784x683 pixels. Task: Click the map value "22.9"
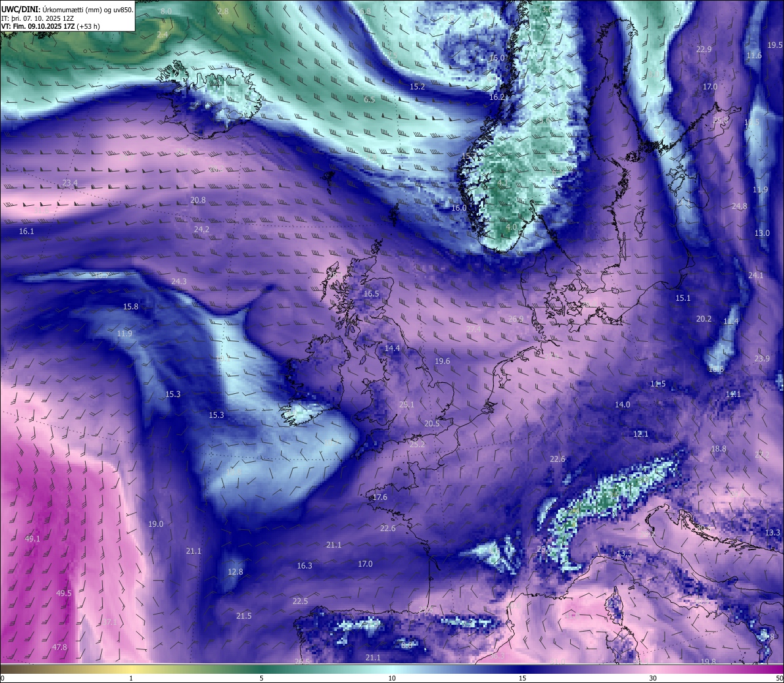point(704,50)
